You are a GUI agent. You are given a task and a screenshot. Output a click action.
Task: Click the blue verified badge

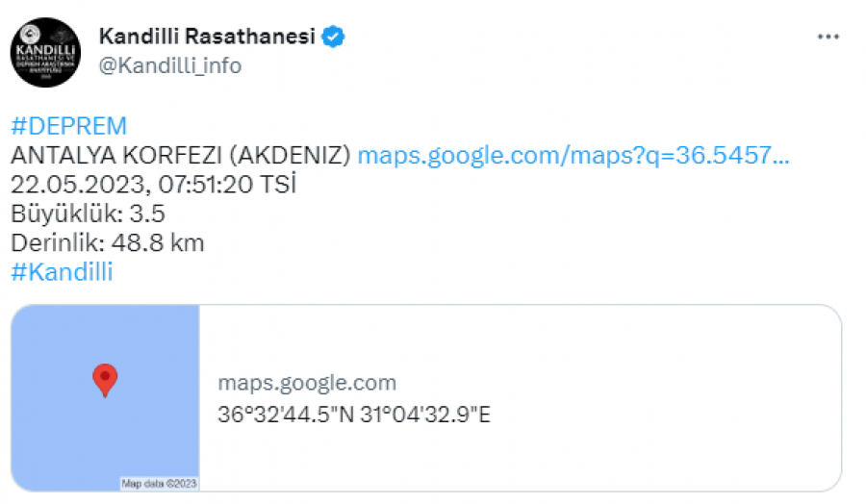pos(334,38)
